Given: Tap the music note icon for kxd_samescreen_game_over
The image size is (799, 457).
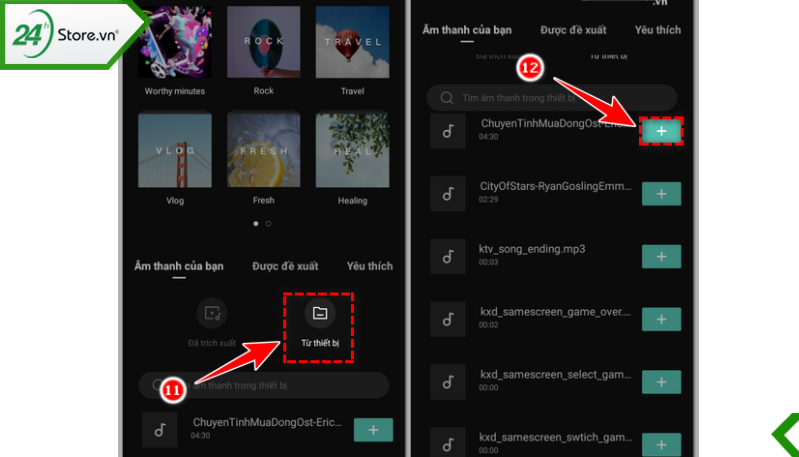Looking at the screenshot, I should [448, 319].
